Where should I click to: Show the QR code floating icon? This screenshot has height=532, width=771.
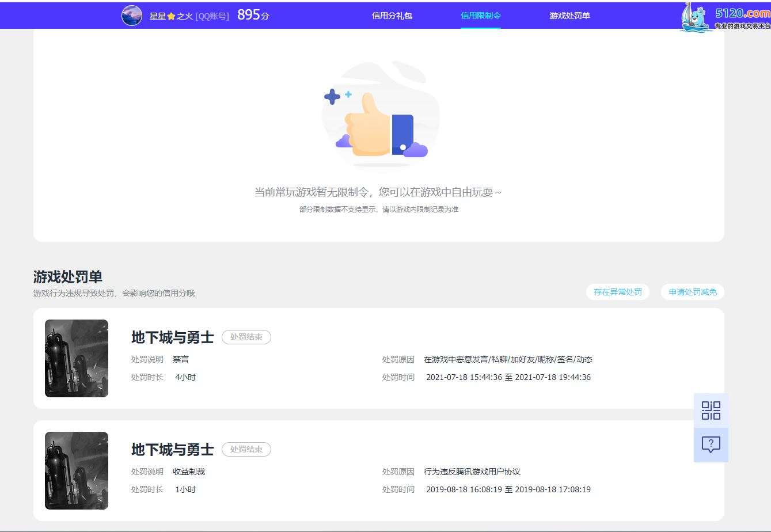click(x=711, y=411)
